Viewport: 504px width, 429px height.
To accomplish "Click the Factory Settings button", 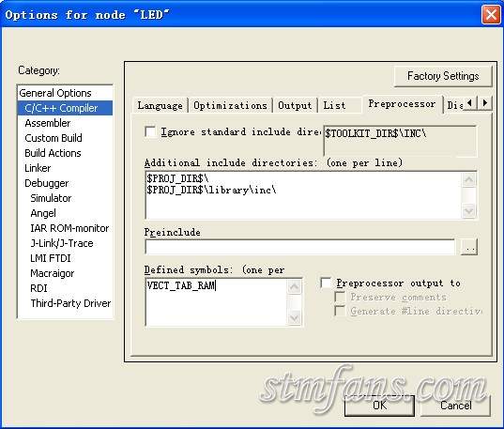I will 443,76.
